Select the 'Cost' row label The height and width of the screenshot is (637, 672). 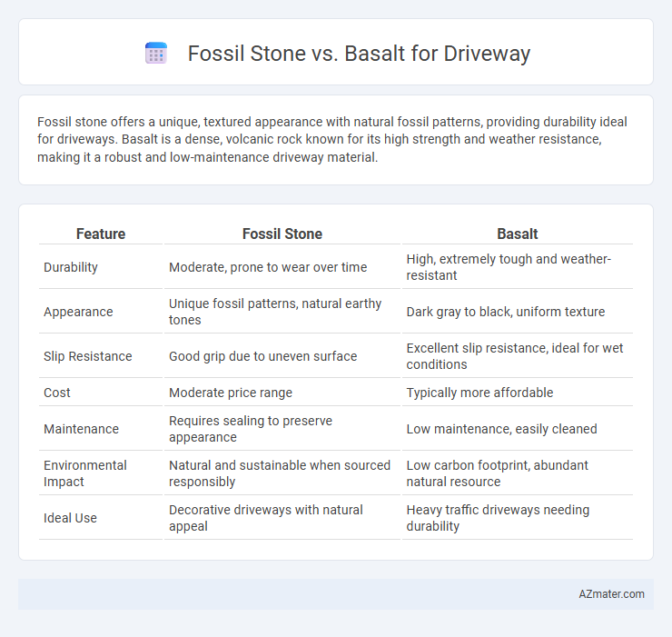(57, 393)
